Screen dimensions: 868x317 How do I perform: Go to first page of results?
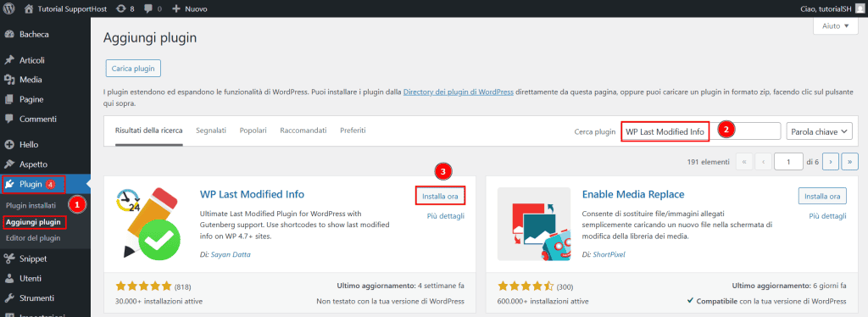coord(744,162)
